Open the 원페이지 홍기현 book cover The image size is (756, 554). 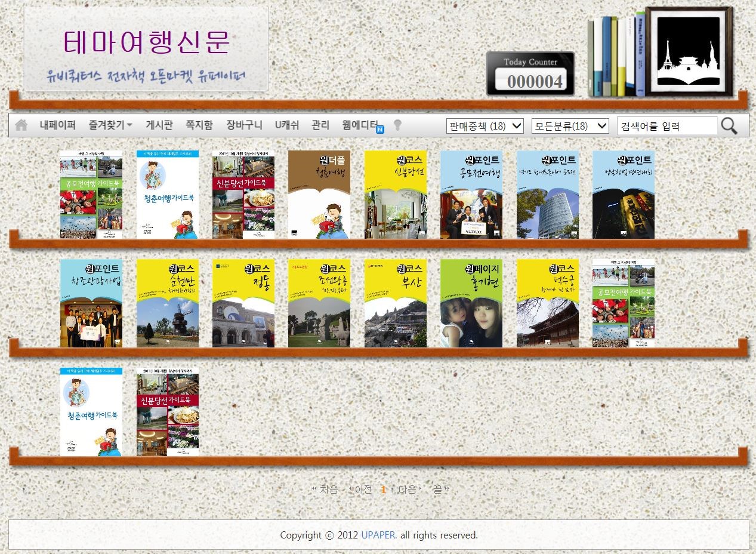pyautogui.click(x=471, y=303)
